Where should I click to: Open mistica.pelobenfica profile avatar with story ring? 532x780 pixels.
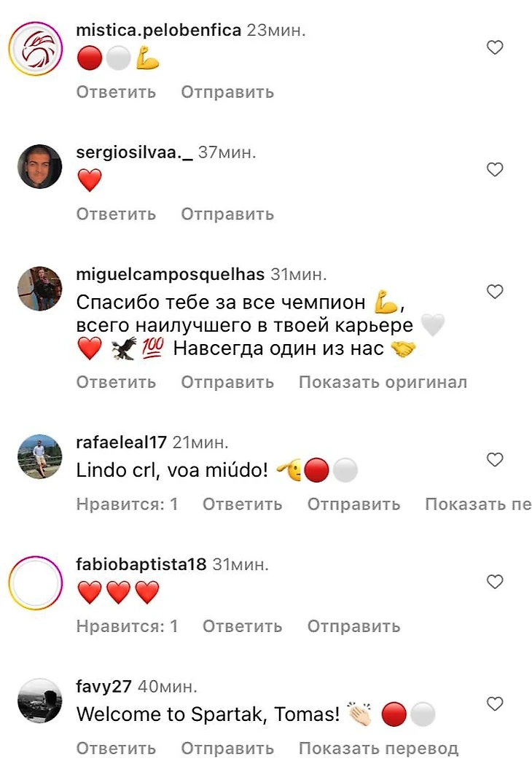click(36, 49)
